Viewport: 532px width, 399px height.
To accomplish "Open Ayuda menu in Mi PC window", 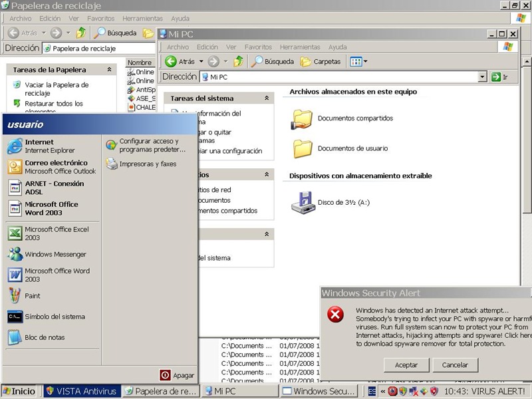I will [338, 47].
